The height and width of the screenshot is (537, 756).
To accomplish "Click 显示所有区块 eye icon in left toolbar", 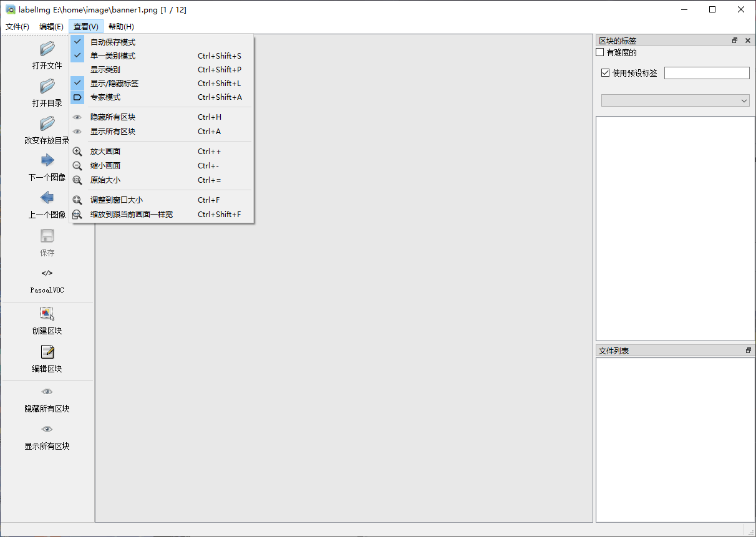I will (x=47, y=429).
